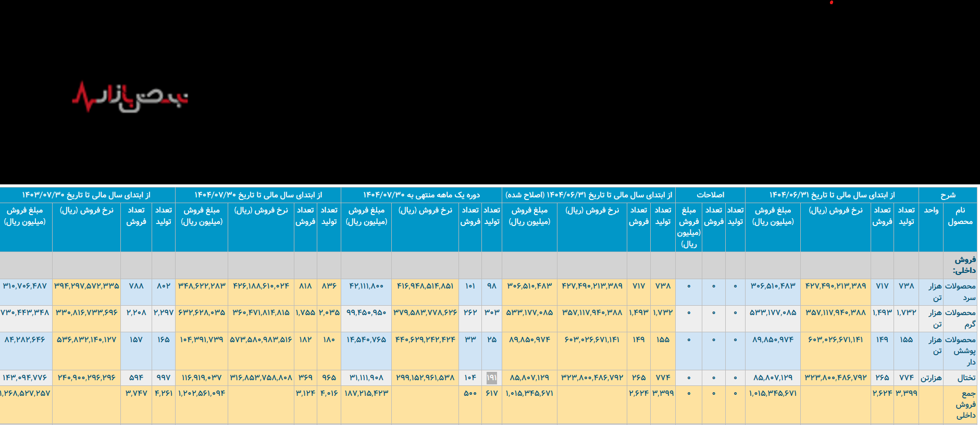Click the شرح header cell
The image size is (980, 425).
[948, 195]
